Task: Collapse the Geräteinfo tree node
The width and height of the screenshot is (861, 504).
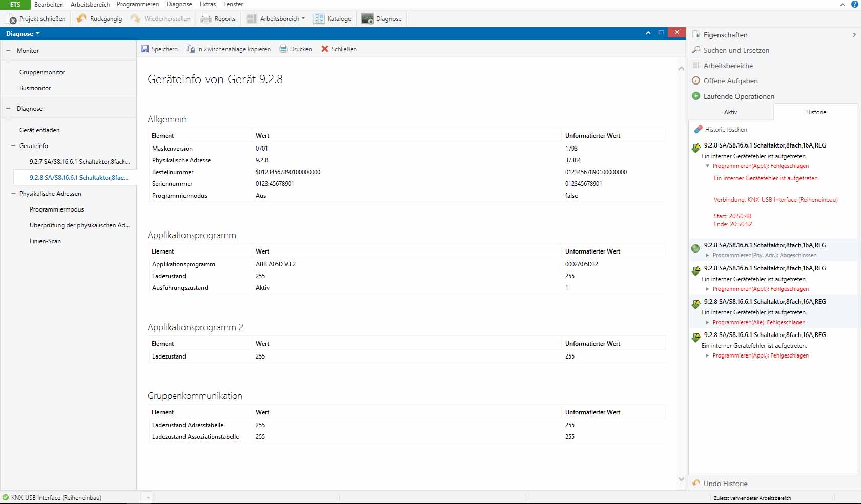Action: click(13, 146)
